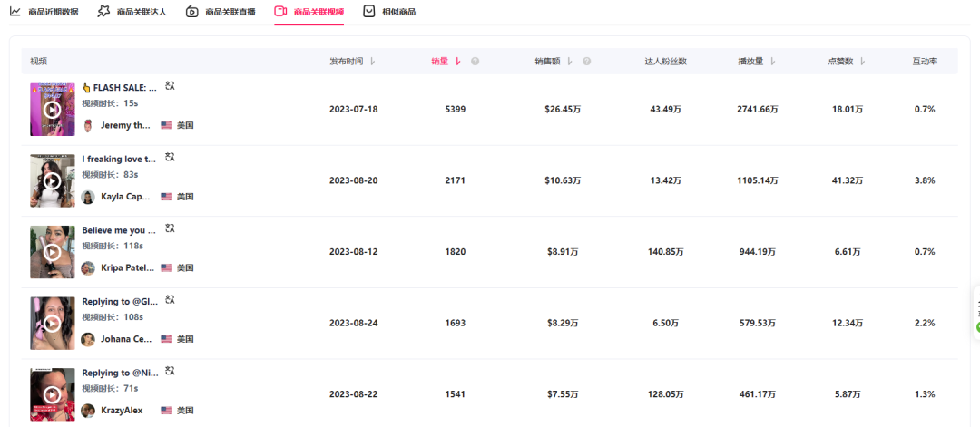980x427 pixels.
Task: Select the 相似商品 tab
Action: coord(389,12)
